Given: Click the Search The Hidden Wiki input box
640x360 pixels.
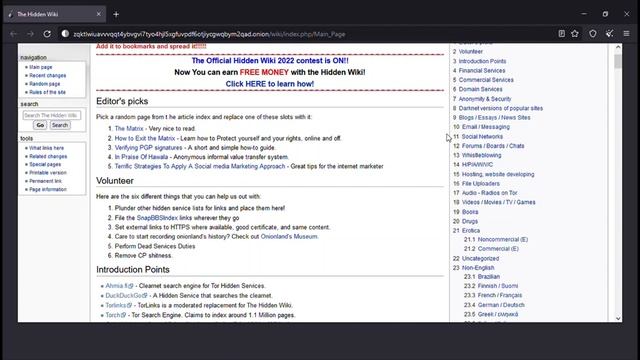Looking at the screenshot, I should 52,116.
